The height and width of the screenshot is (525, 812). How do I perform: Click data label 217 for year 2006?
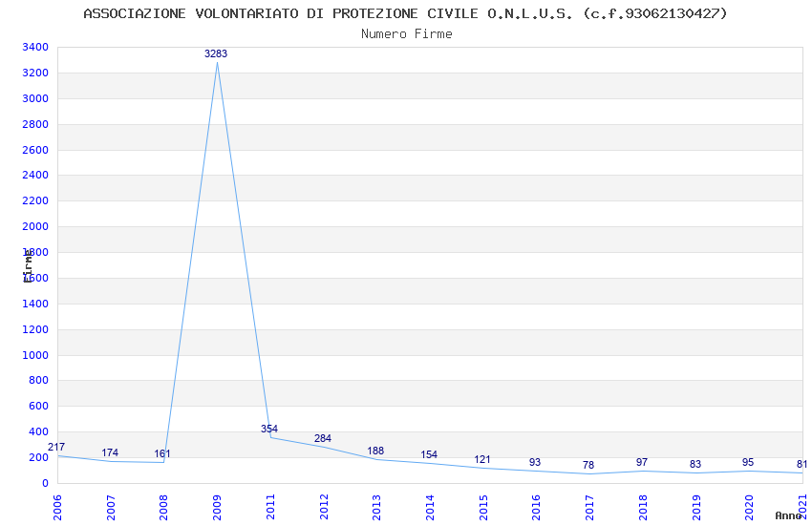coord(56,447)
